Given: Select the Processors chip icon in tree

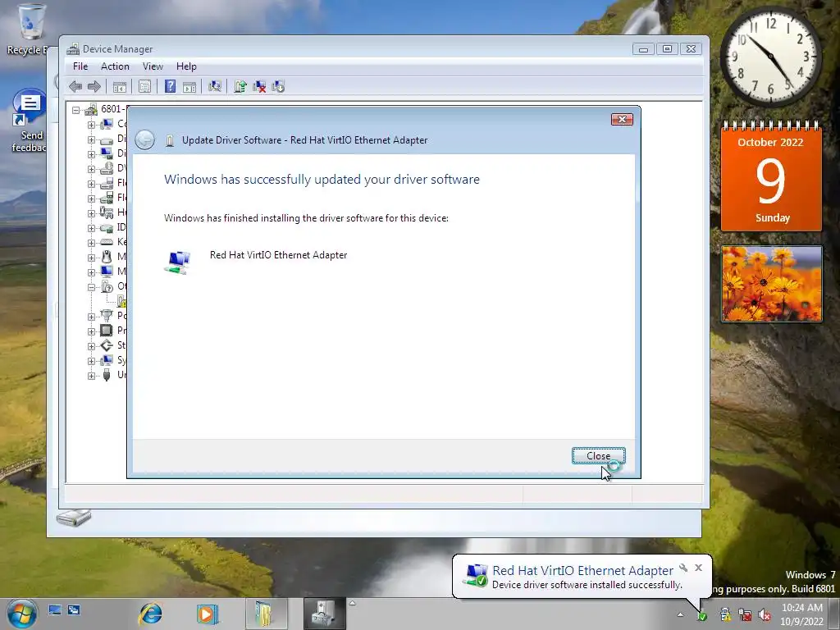Looking at the screenshot, I should 107,330.
